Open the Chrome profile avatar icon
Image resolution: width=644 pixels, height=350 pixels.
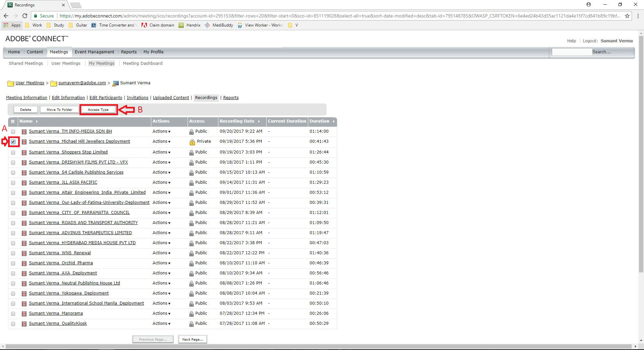coord(589,5)
